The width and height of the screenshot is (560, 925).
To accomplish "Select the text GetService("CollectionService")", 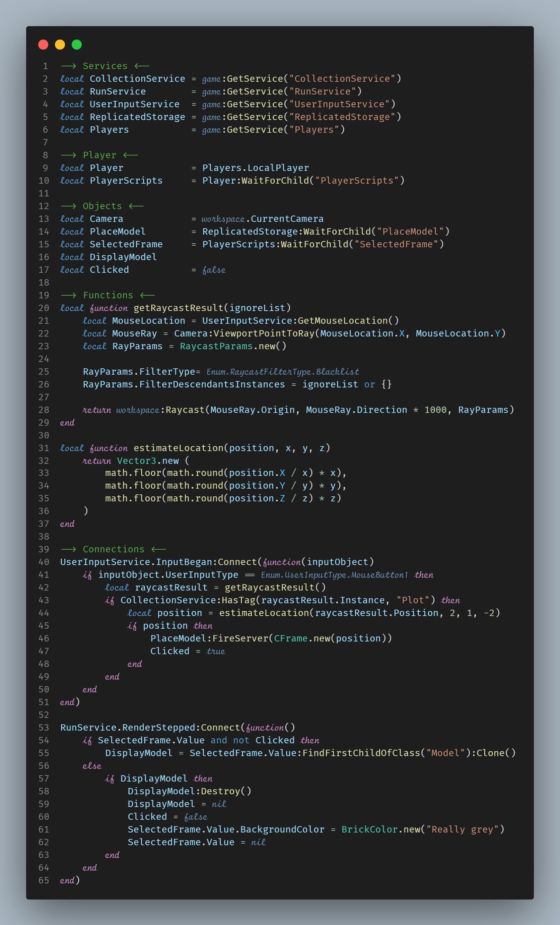I will (x=314, y=79).
